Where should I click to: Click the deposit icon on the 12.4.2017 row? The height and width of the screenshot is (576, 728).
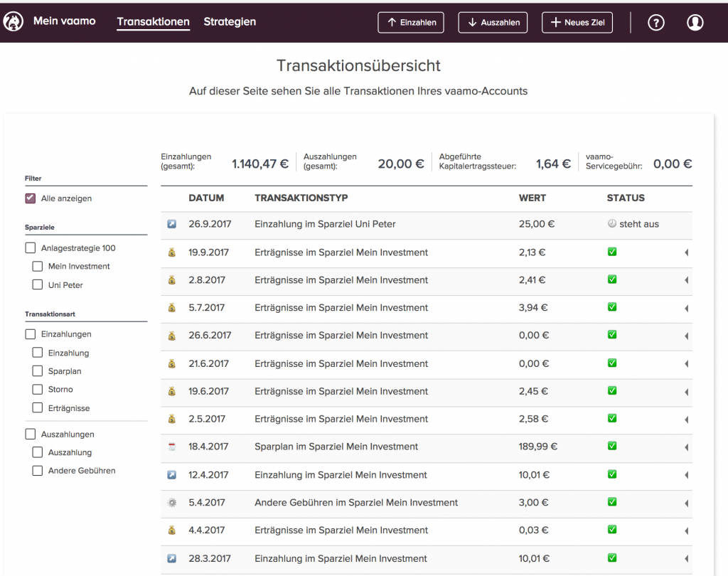pyautogui.click(x=172, y=475)
